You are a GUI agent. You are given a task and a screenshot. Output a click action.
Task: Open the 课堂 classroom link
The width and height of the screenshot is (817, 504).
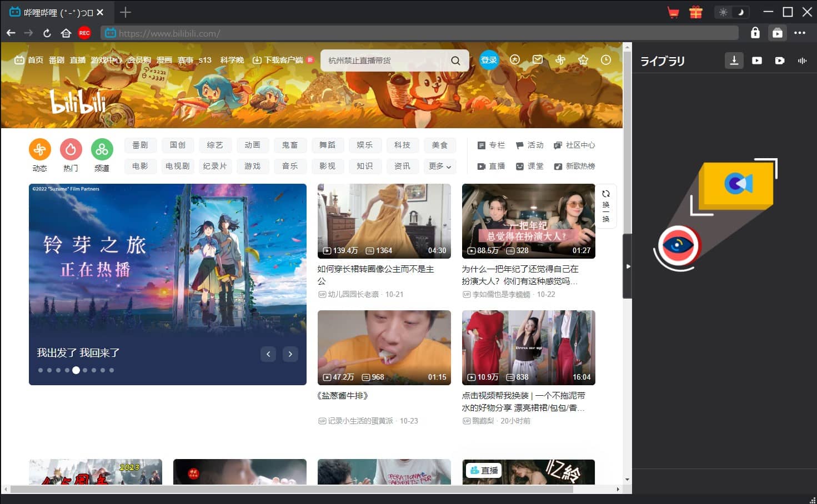click(529, 166)
